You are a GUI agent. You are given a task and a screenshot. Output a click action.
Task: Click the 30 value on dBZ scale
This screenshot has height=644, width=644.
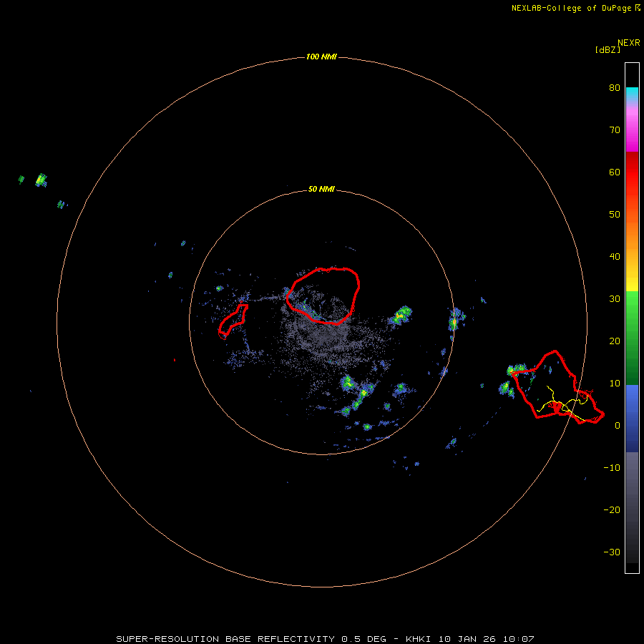[x=615, y=299]
